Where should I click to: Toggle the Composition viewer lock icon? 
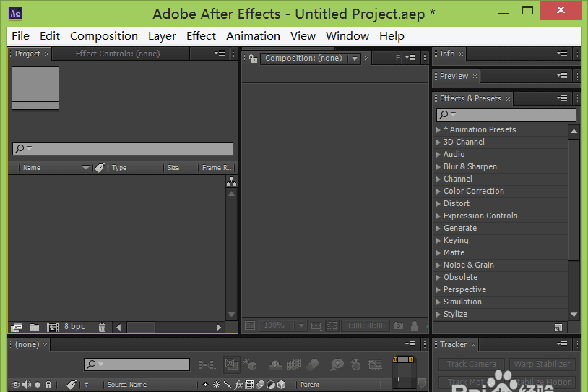(254, 59)
